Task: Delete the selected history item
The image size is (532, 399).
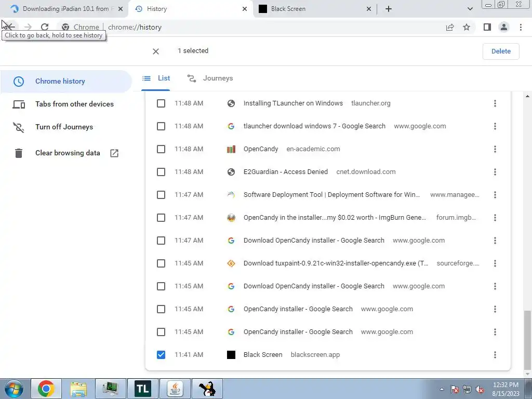Action: click(x=501, y=51)
